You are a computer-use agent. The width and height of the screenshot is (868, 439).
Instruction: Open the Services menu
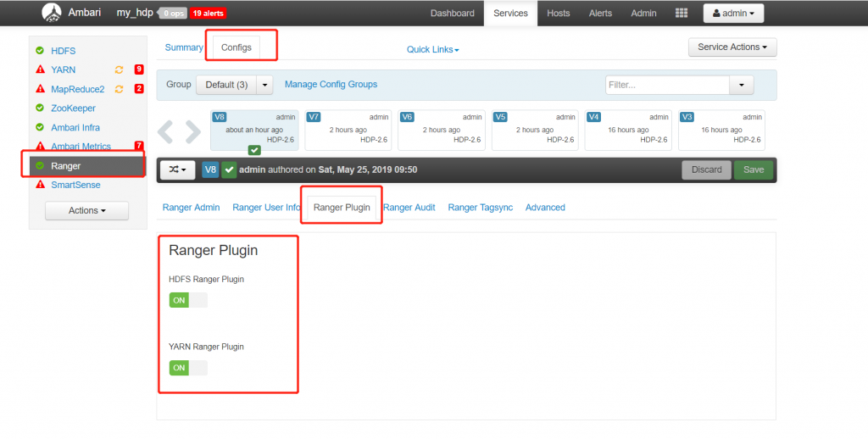(x=510, y=14)
